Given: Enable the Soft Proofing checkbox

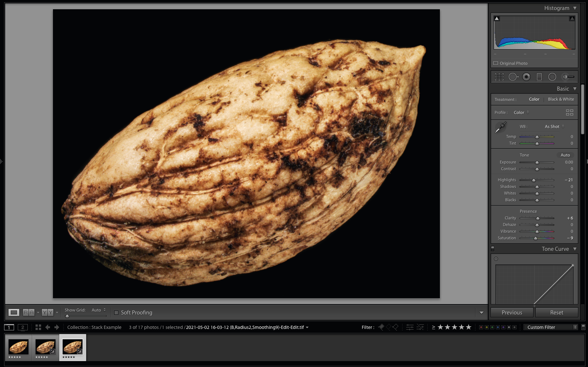Looking at the screenshot, I should click(116, 313).
